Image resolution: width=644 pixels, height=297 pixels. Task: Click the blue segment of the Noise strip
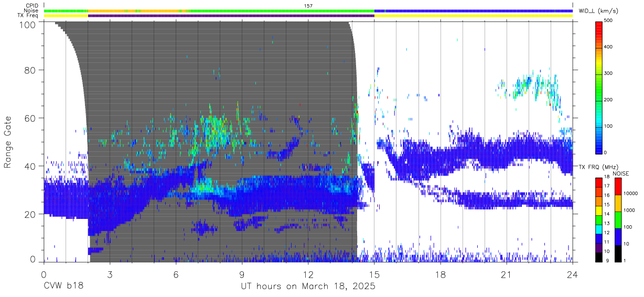coord(473,10)
